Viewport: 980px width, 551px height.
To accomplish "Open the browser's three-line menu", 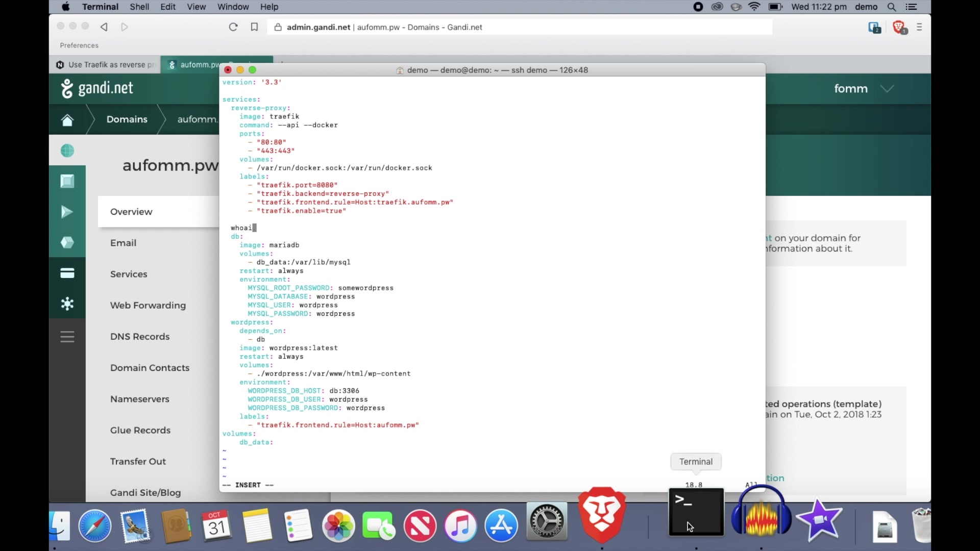I will coord(919,27).
